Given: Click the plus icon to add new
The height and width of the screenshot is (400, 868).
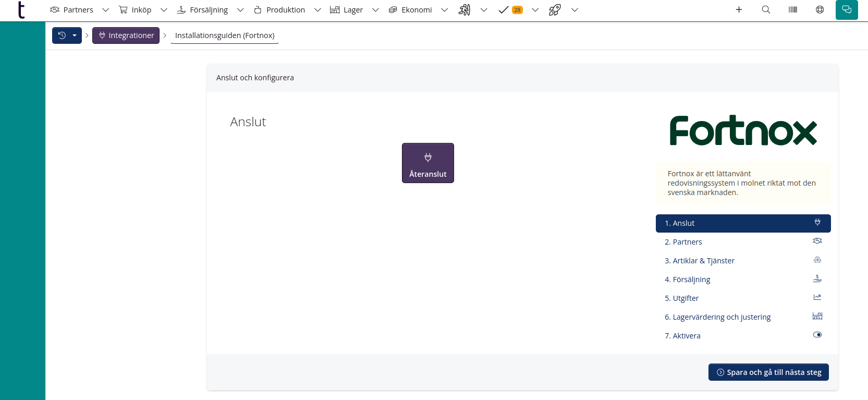Looking at the screenshot, I should pos(739,10).
